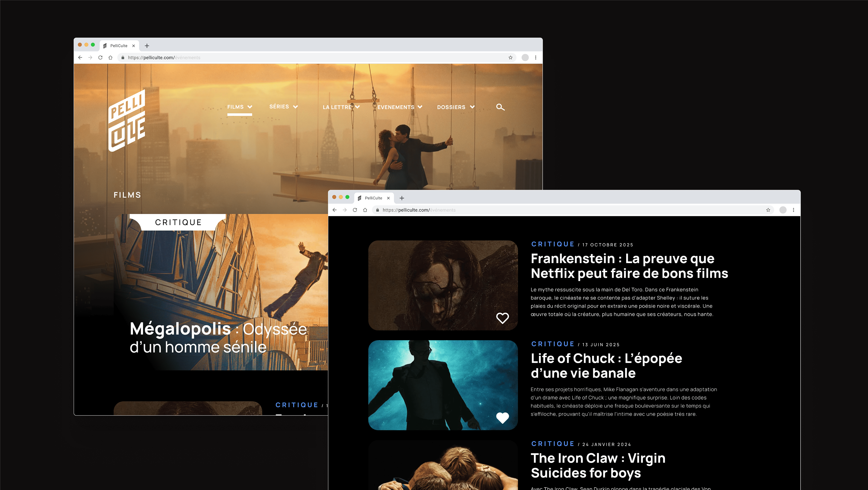Bookmark page with star in front browser window
The width and height of the screenshot is (868, 490).
[x=768, y=210]
